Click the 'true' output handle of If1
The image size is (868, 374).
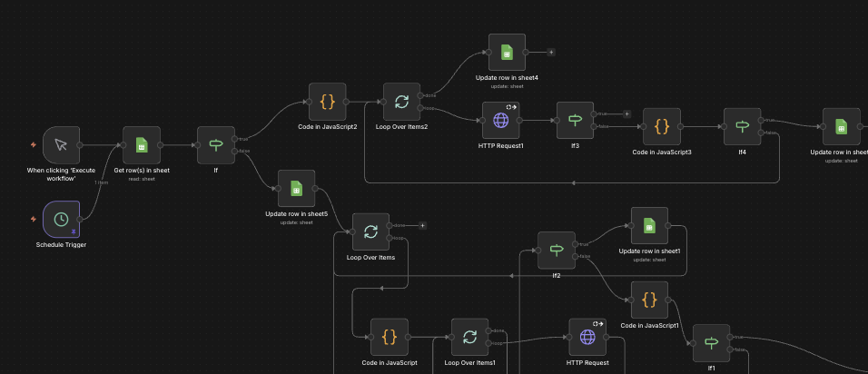(730, 337)
